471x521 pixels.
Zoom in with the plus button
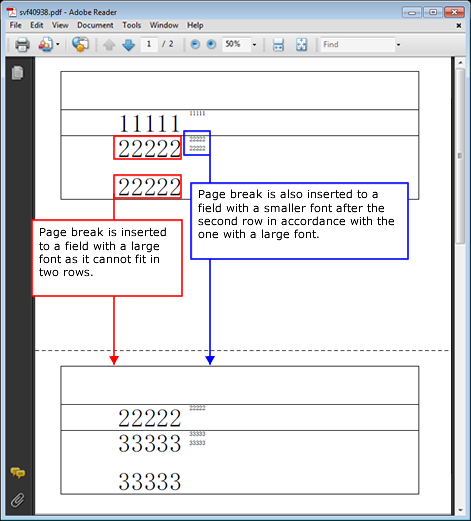[x=211, y=44]
